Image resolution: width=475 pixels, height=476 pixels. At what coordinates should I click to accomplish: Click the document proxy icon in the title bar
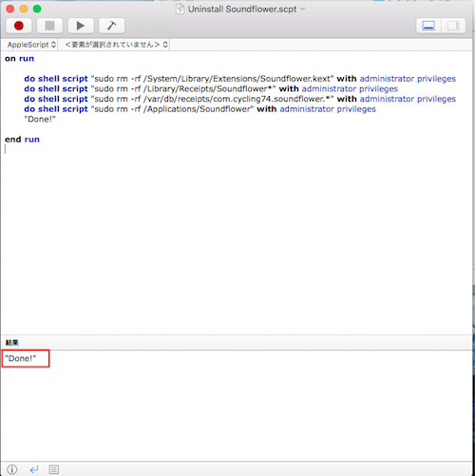coord(180,10)
